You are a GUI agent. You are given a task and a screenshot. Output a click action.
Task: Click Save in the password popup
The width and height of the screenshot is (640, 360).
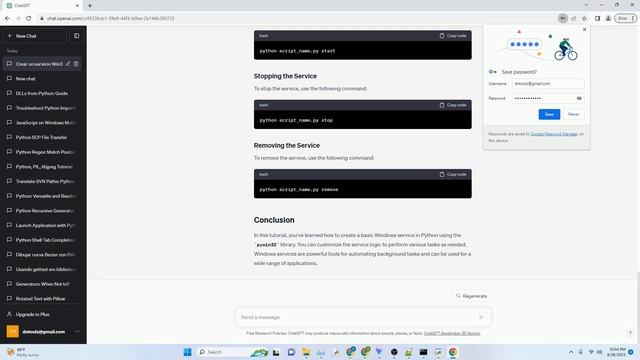549,114
